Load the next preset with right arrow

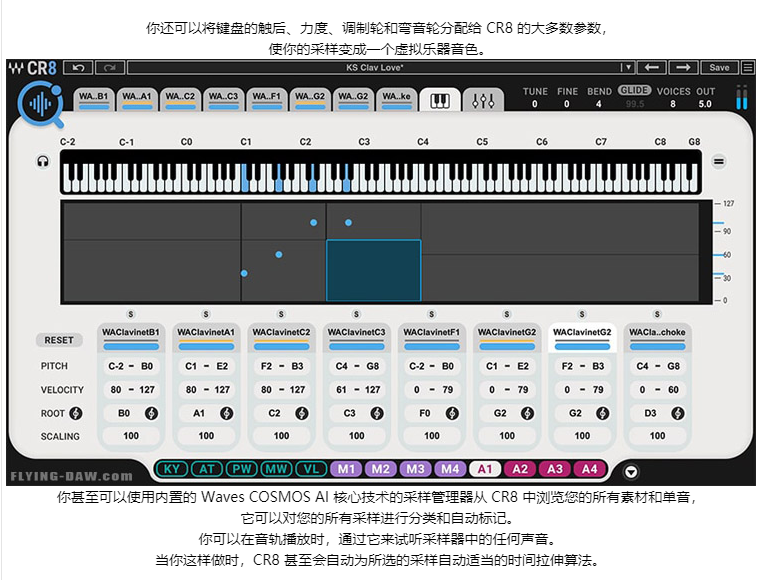click(x=683, y=68)
